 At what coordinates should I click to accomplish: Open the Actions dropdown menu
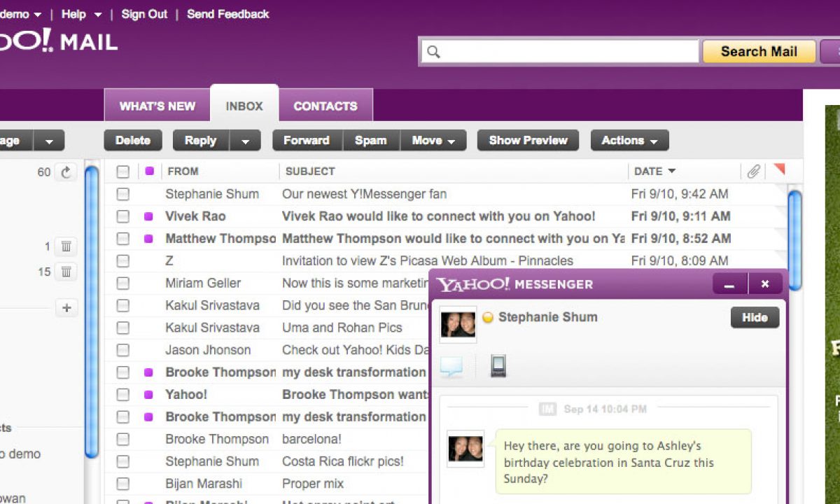coord(630,141)
